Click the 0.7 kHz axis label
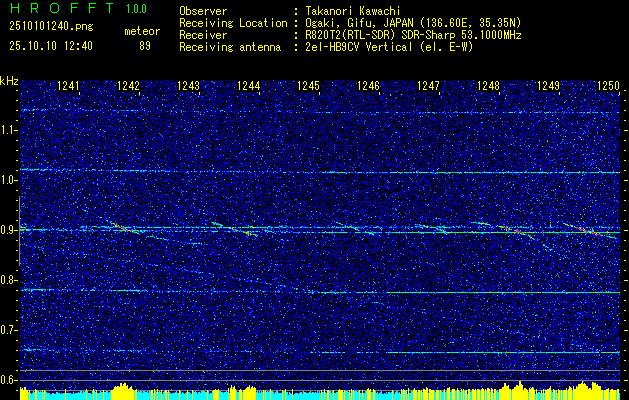Screen dimensions: 629x400 [9, 330]
